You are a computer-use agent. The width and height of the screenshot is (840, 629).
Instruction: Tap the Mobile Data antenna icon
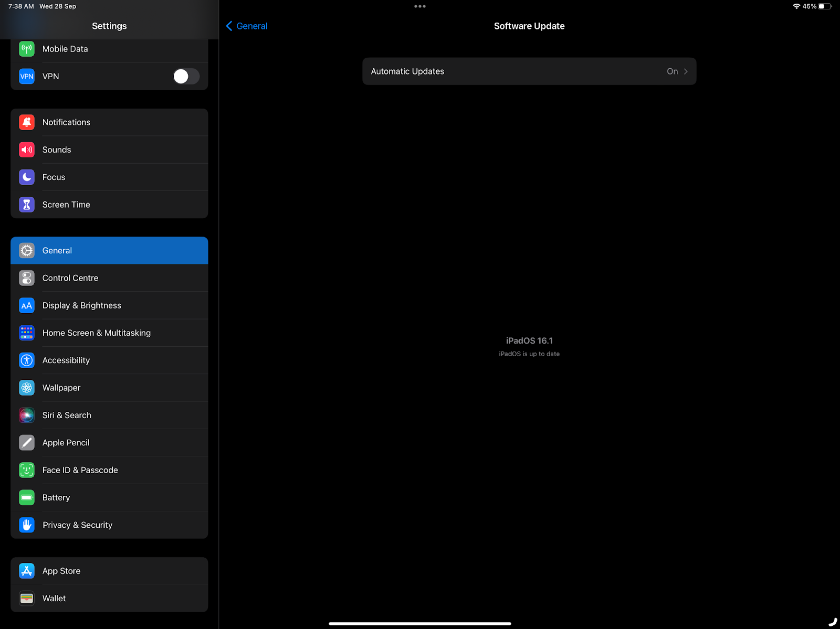(x=27, y=49)
